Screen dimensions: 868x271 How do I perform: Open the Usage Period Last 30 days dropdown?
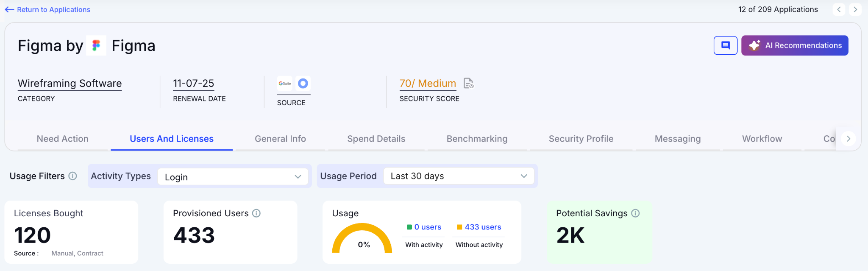click(459, 176)
